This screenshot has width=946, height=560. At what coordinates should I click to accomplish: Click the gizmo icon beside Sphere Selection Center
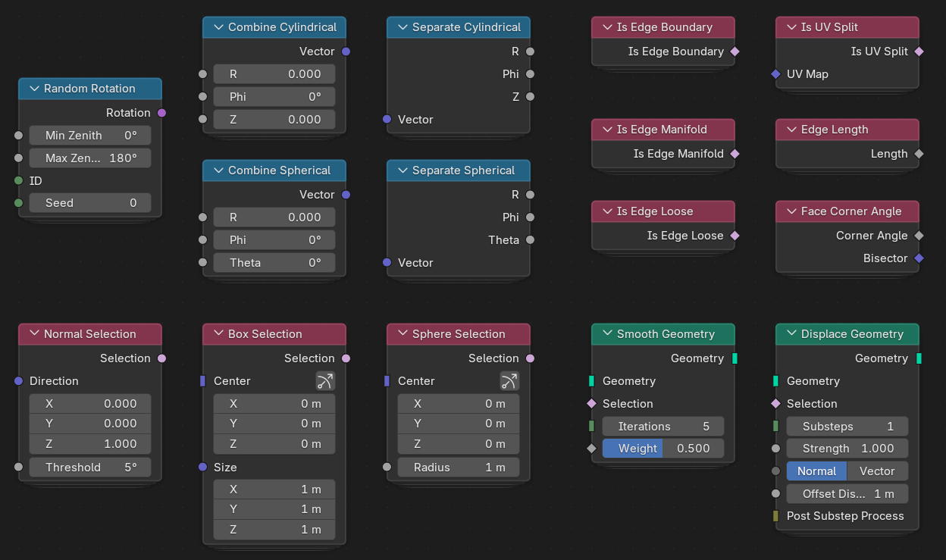509,381
